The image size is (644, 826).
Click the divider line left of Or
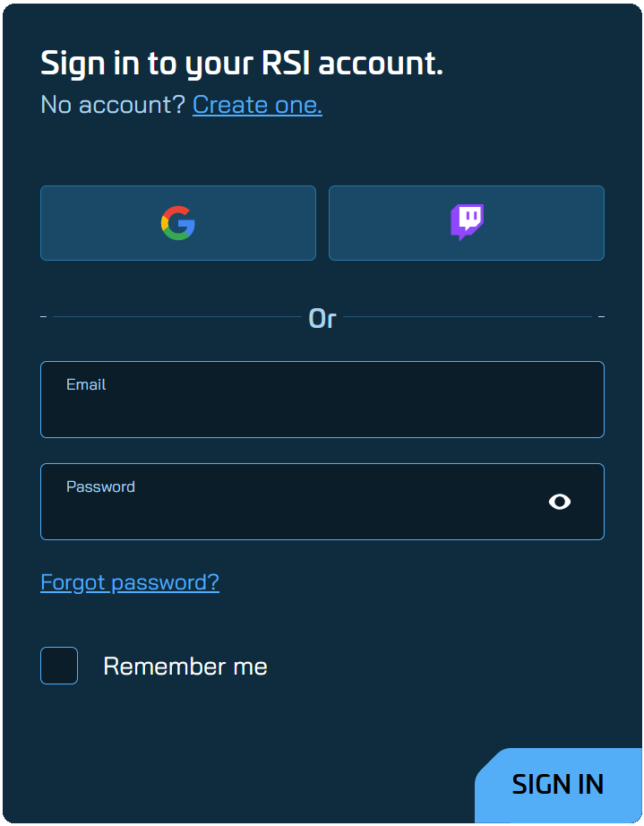[x=179, y=317]
